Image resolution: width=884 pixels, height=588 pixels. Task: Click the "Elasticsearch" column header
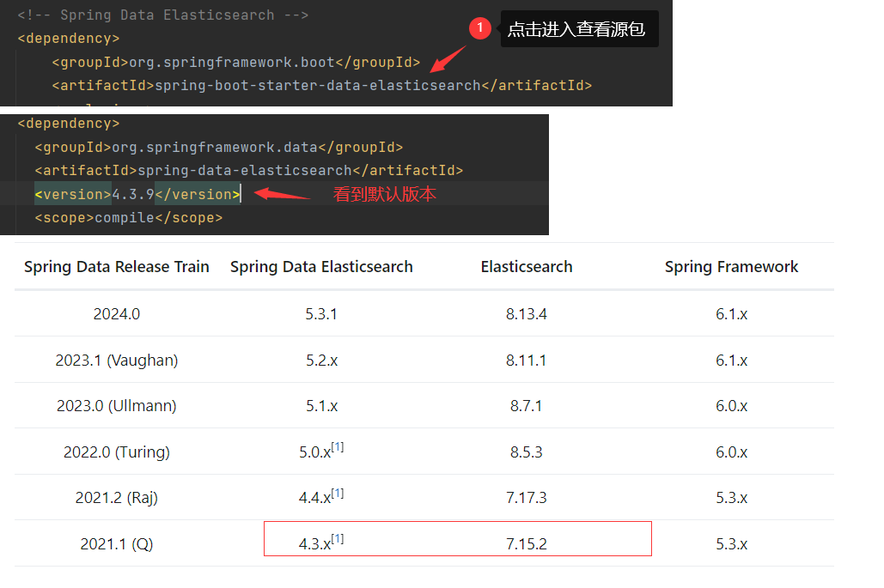pyautogui.click(x=527, y=267)
